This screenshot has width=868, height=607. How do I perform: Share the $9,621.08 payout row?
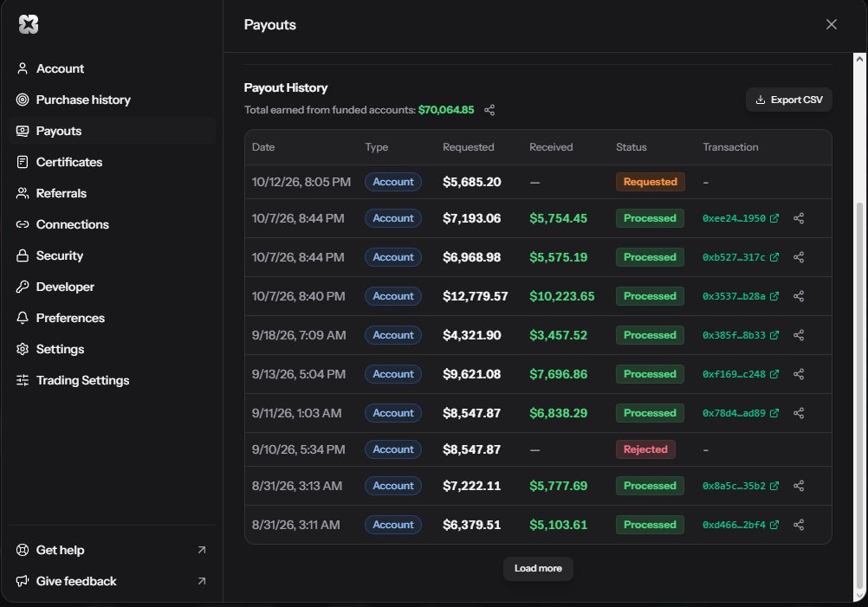click(x=799, y=374)
